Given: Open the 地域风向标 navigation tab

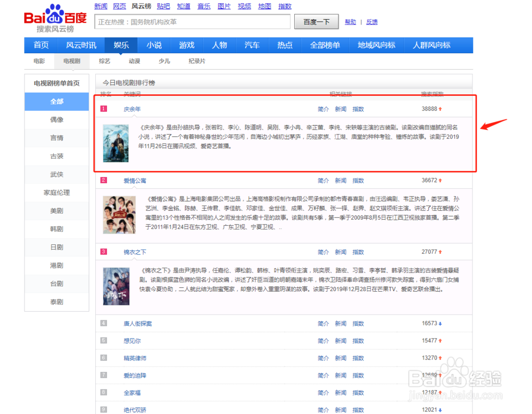Looking at the screenshot, I should (x=377, y=45).
